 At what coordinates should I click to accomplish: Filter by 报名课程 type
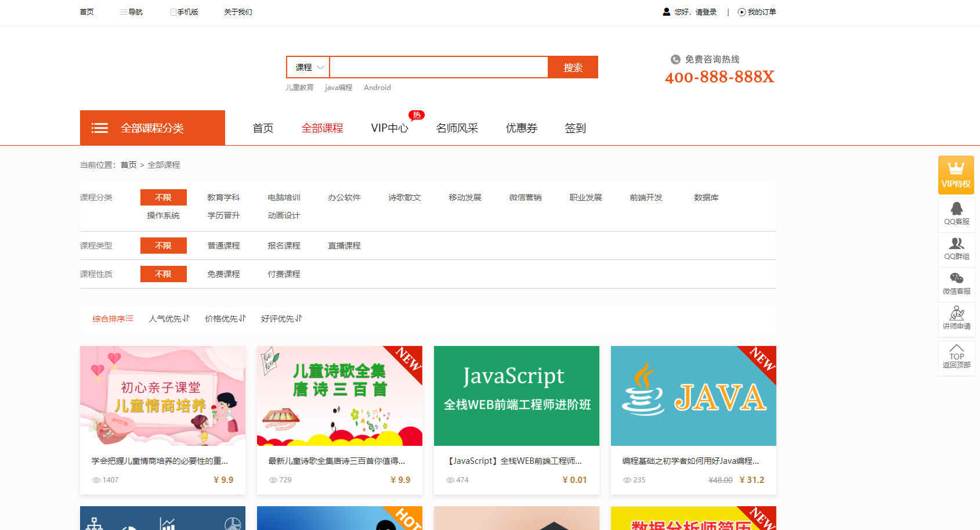coord(284,246)
